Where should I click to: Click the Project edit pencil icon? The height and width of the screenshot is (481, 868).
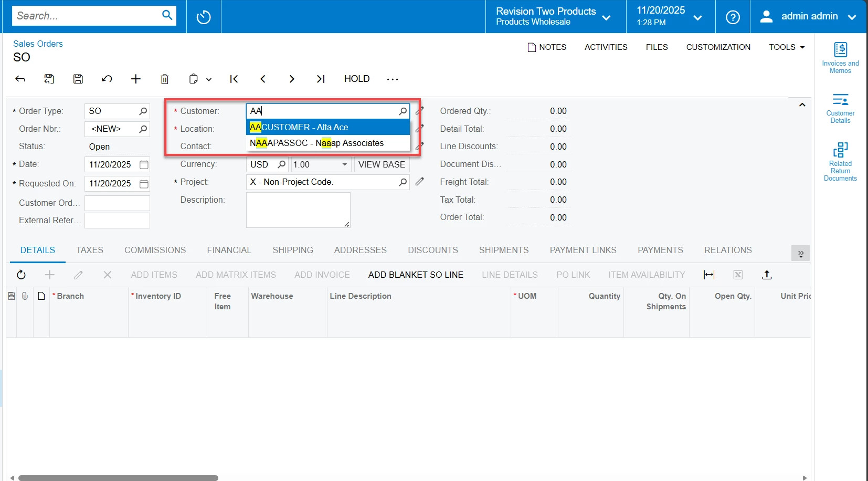pos(419,182)
